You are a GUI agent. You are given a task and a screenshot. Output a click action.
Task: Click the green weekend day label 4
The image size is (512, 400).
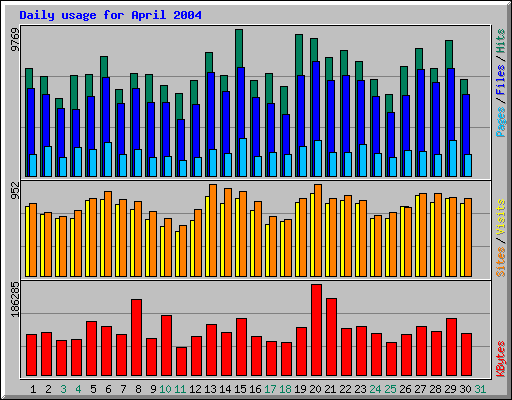click(78, 389)
